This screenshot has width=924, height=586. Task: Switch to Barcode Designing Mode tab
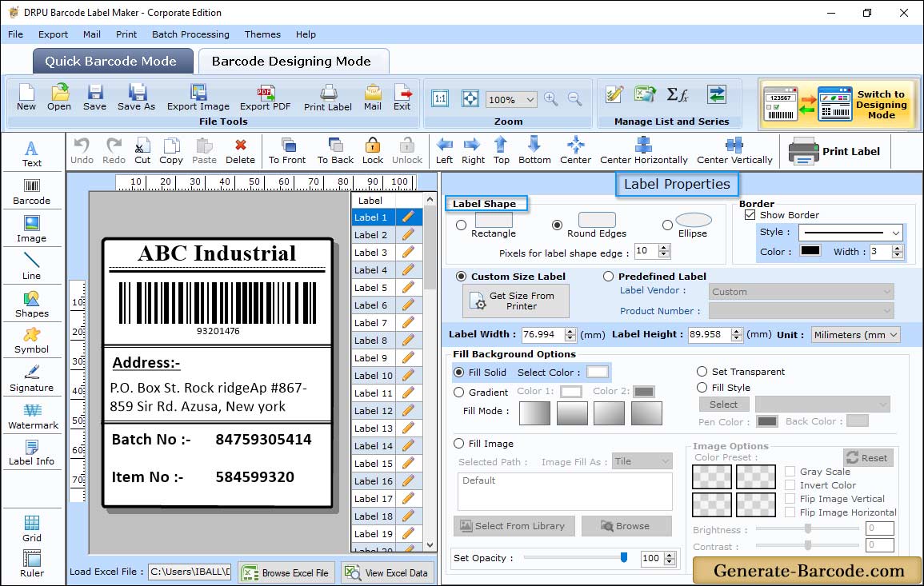[x=293, y=62]
